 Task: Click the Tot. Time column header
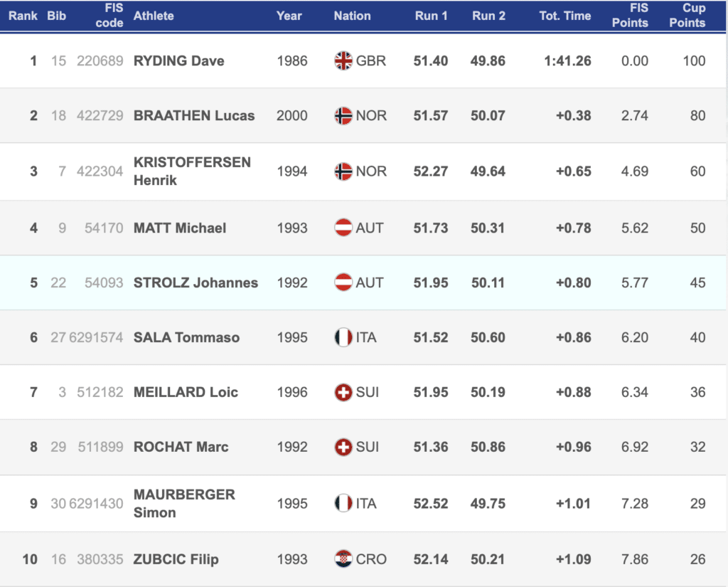click(565, 16)
